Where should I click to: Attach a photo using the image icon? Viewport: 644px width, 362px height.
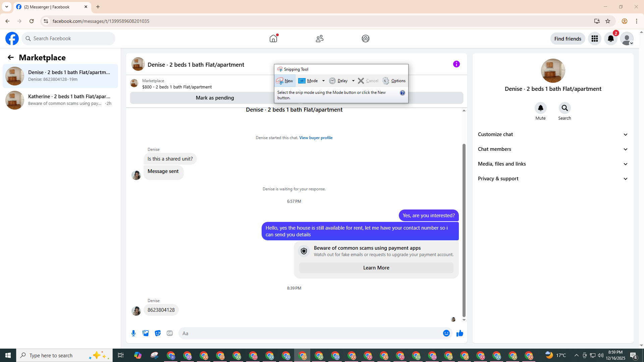pyautogui.click(x=146, y=333)
